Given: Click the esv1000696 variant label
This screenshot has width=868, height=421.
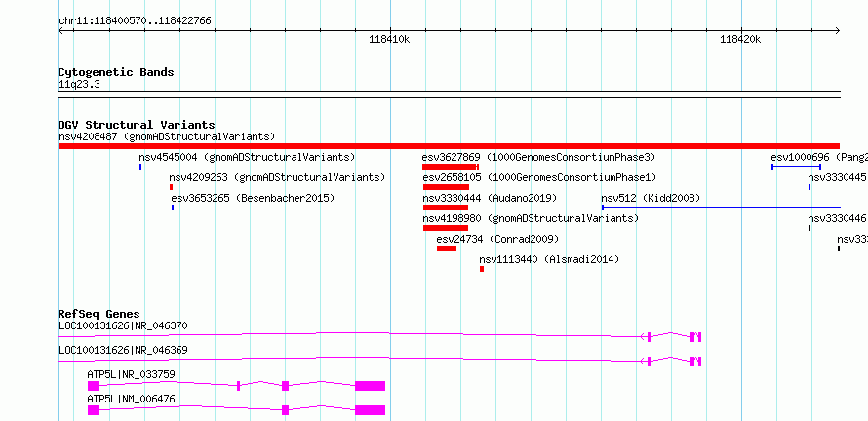Looking at the screenshot, I should (x=819, y=157).
